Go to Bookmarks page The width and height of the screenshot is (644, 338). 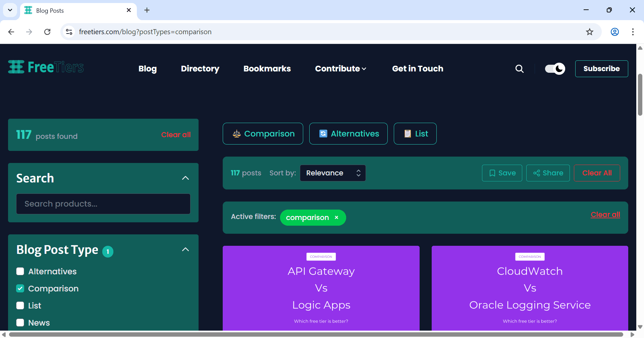(x=267, y=69)
